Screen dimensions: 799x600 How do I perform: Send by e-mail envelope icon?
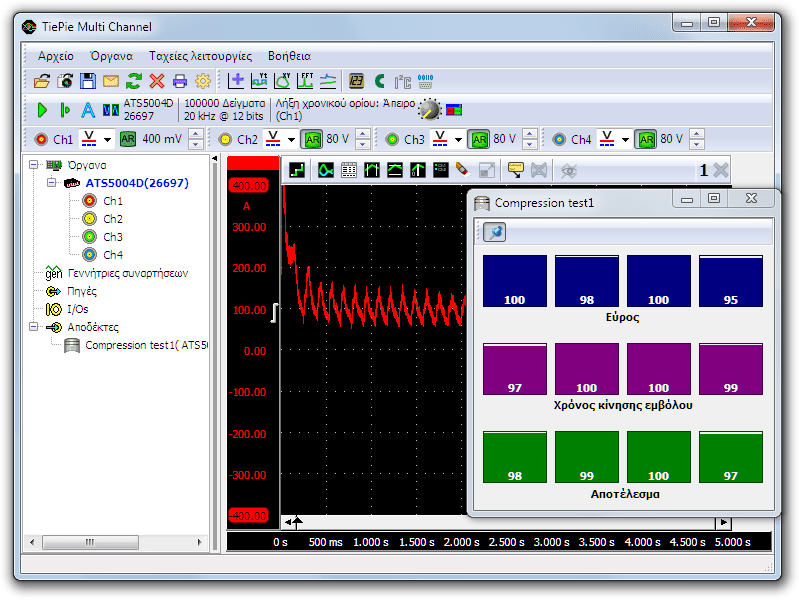pos(111,81)
